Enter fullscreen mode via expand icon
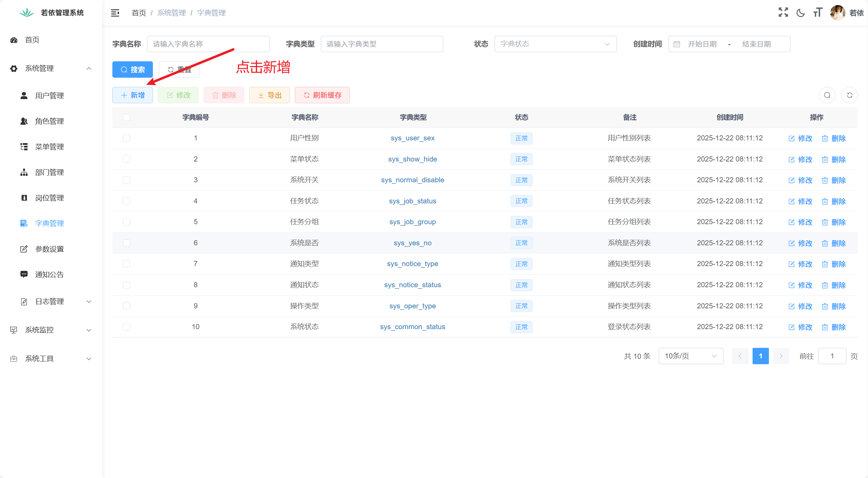The image size is (868, 478). [783, 13]
